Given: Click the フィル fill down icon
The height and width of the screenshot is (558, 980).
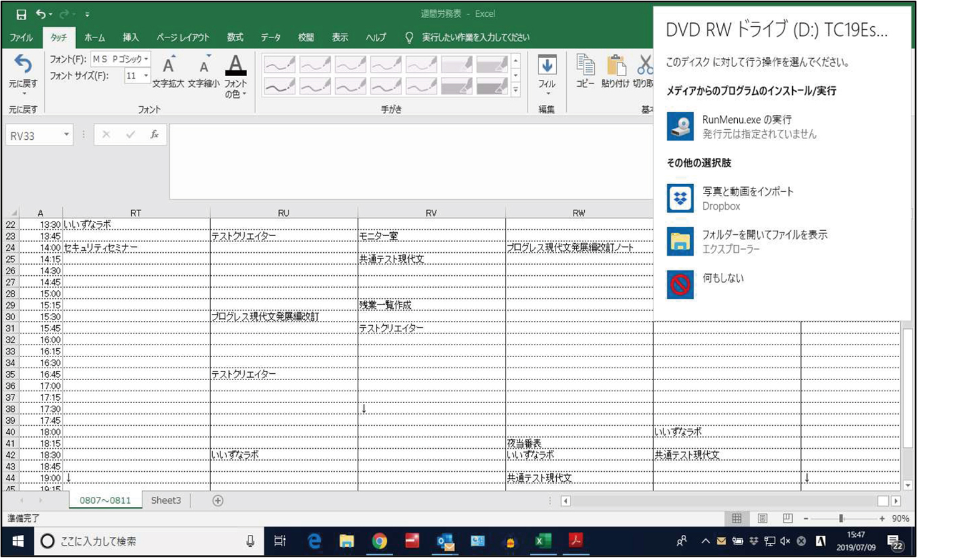Looking at the screenshot, I should (x=547, y=66).
